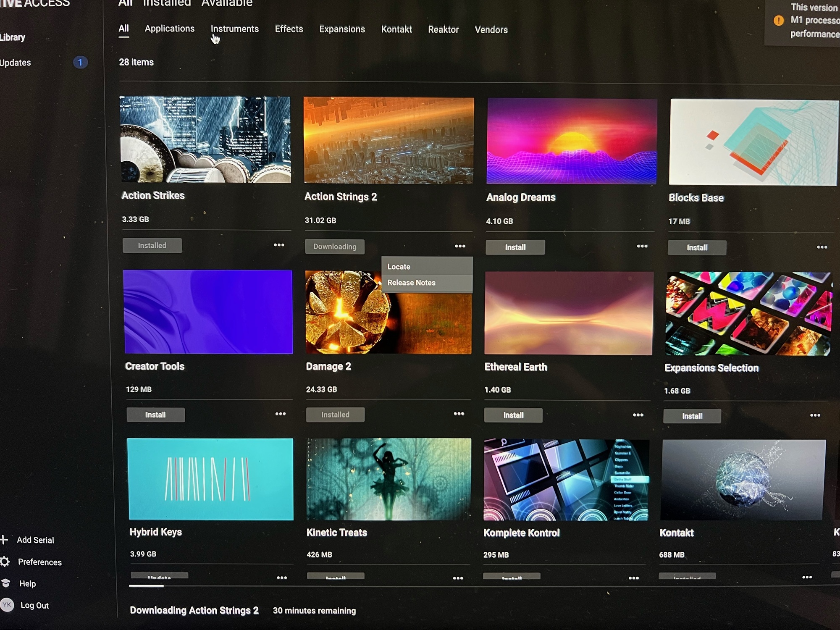Viewport: 840px width, 630px height.
Task: Click the plus icon beside Add Serial
Action: tap(4, 540)
